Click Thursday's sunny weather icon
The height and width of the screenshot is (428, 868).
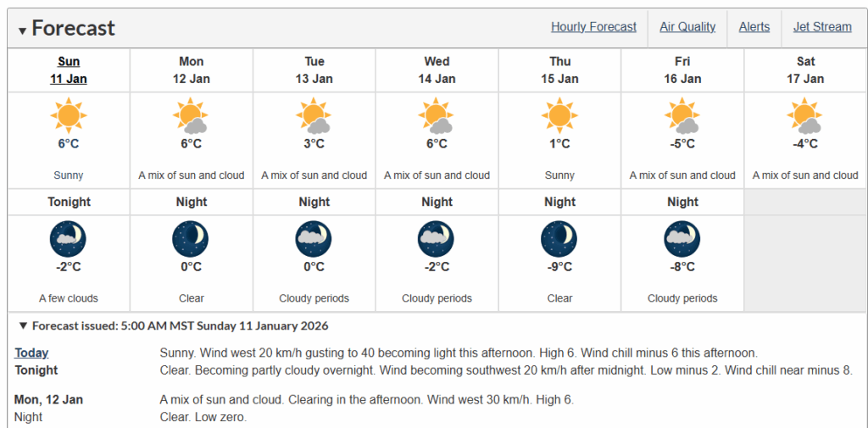559,115
